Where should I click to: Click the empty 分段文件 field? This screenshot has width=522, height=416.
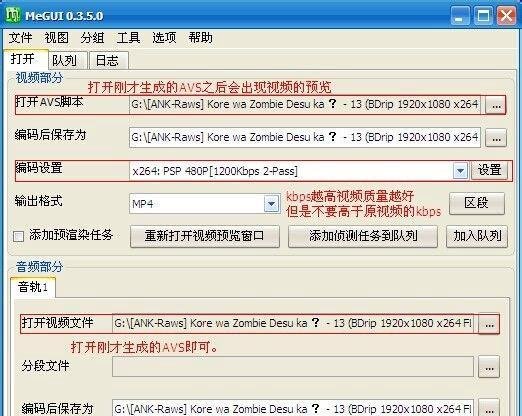coord(293,367)
